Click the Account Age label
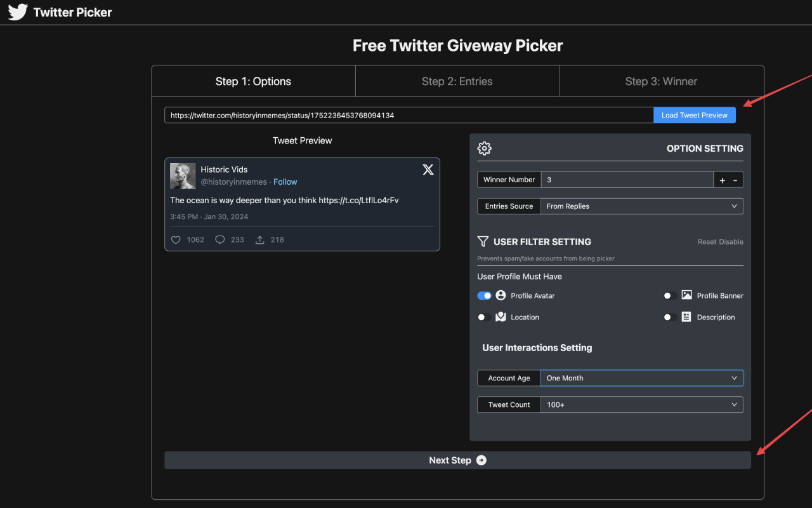This screenshot has width=812, height=508. 509,378
